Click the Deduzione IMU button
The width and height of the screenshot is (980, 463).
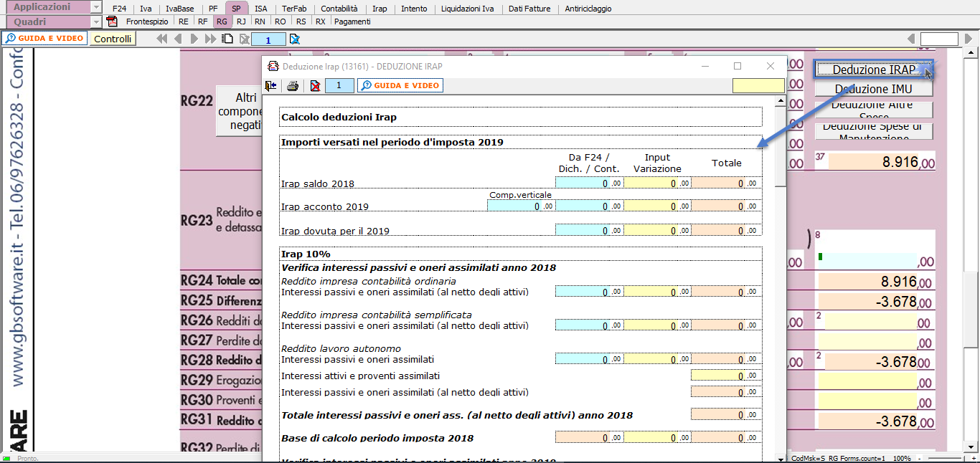pos(873,89)
